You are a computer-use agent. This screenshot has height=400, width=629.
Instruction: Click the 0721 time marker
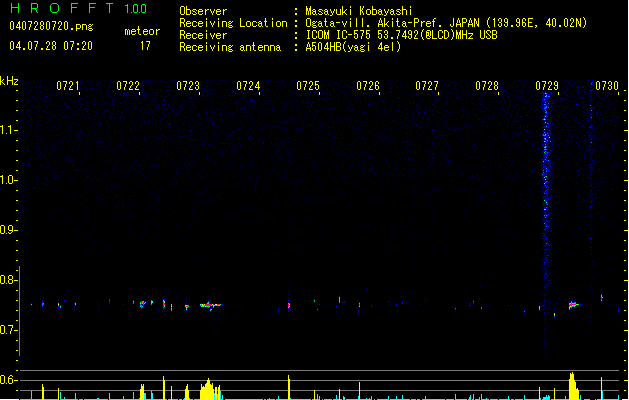(x=68, y=86)
